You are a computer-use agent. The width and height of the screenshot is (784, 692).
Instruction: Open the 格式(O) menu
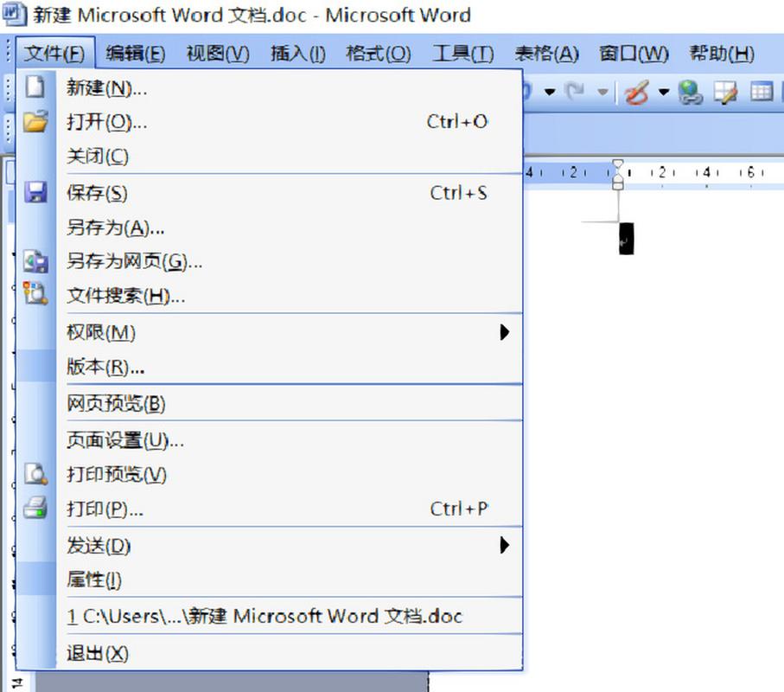(379, 53)
